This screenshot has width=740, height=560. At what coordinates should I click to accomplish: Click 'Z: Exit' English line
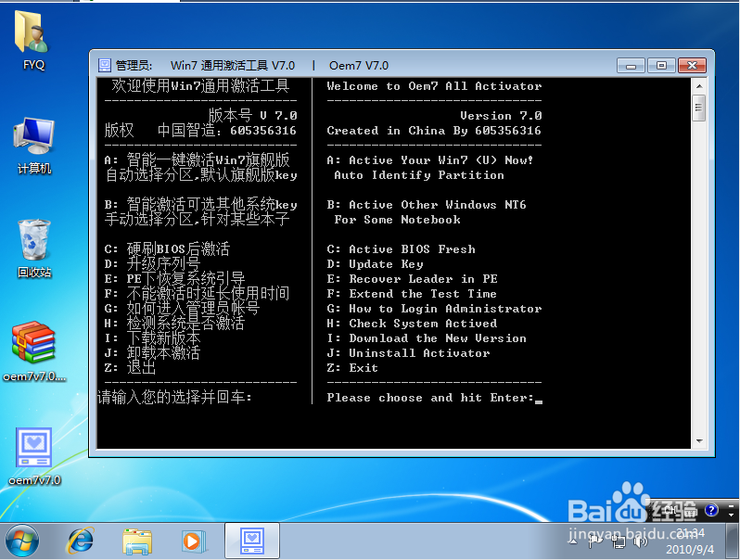(352, 368)
